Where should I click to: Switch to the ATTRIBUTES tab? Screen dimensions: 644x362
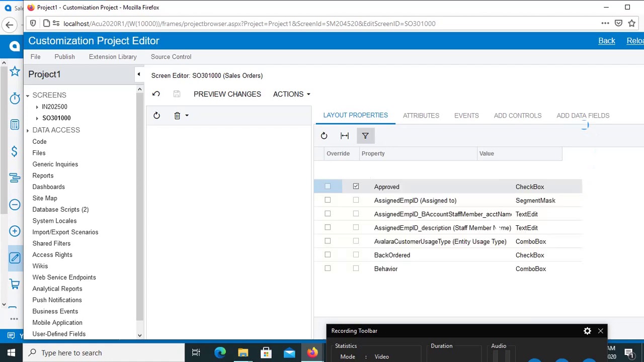tap(421, 116)
